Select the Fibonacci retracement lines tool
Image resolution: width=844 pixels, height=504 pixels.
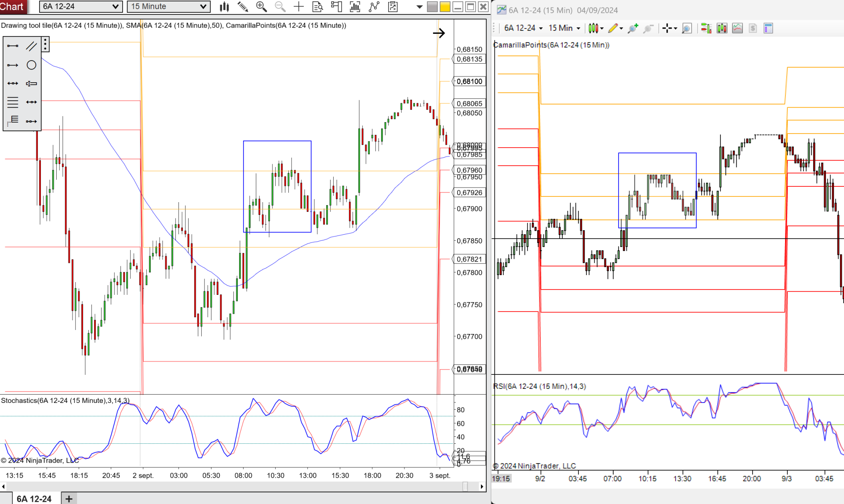pyautogui.click(x=13, y=102)
